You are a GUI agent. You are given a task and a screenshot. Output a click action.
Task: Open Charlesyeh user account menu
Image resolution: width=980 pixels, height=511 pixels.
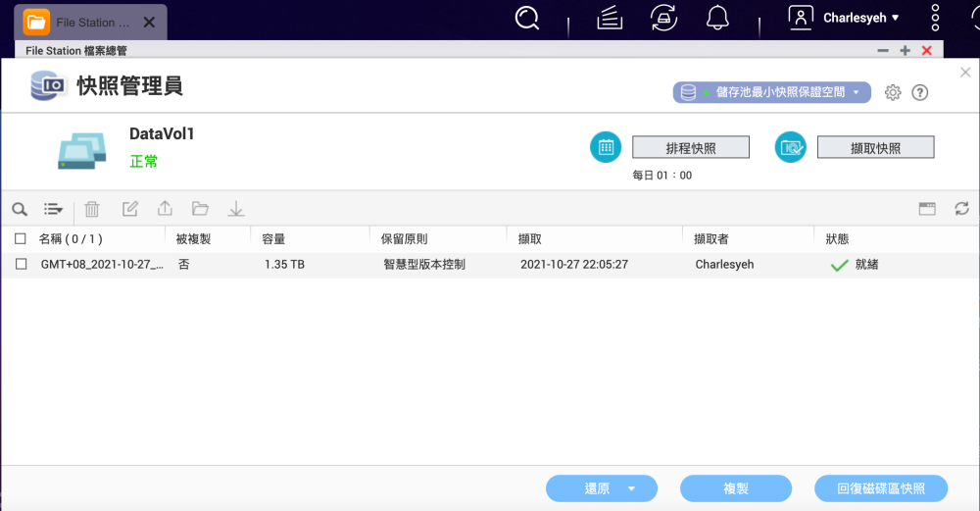click(x=845, y=18)
